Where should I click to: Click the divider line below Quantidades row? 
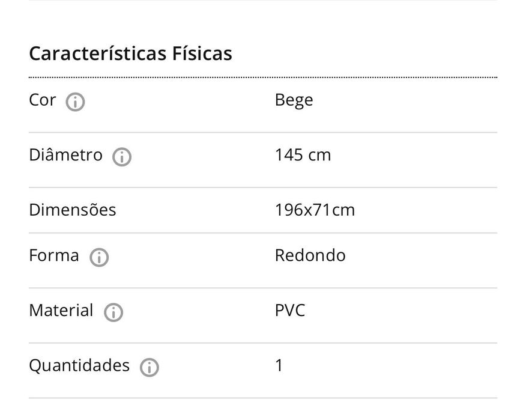pos(262,398)
